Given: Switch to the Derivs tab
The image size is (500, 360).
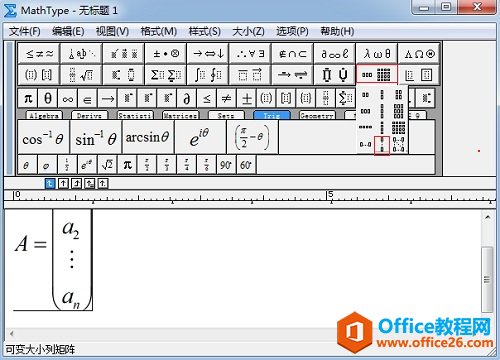Looking at the screenshot, I should point(89,115).
